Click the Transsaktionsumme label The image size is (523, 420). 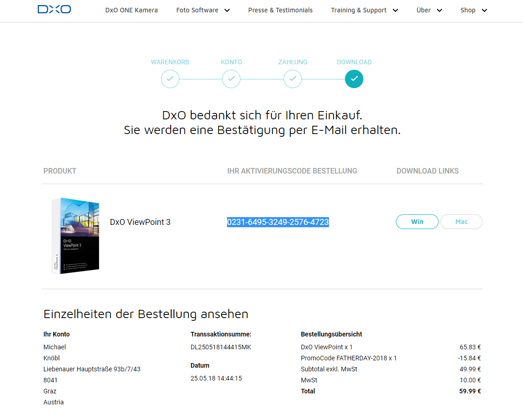[221, 334]
